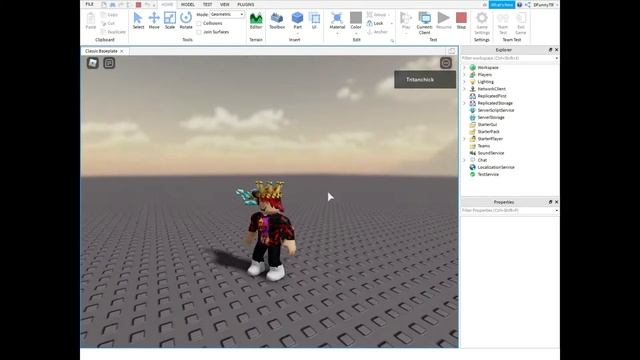The image size is (640, 360).
Task: Open the FILE menu
Action: click(89, 4)
